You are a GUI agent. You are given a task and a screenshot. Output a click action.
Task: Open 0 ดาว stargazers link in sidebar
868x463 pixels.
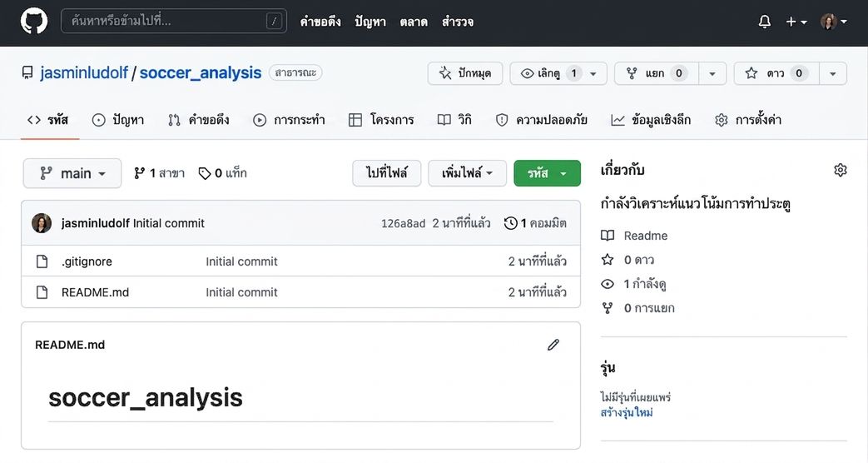(x=627, y=260)
